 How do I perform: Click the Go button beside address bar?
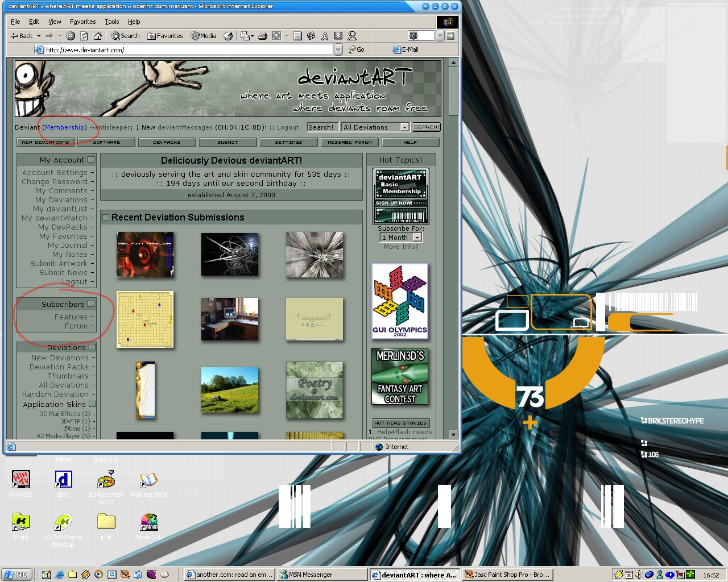357,49
